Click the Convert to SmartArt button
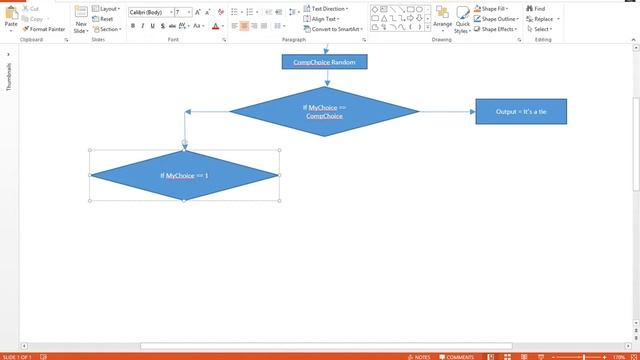This screenshot has width=640, height=360. [333, 29]
